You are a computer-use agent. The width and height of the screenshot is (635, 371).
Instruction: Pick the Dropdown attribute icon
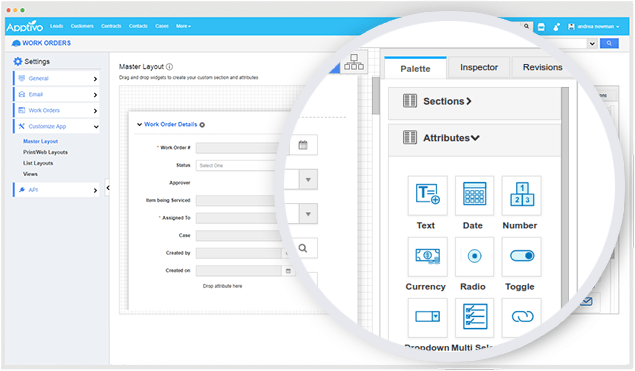(x=428, y=318)
